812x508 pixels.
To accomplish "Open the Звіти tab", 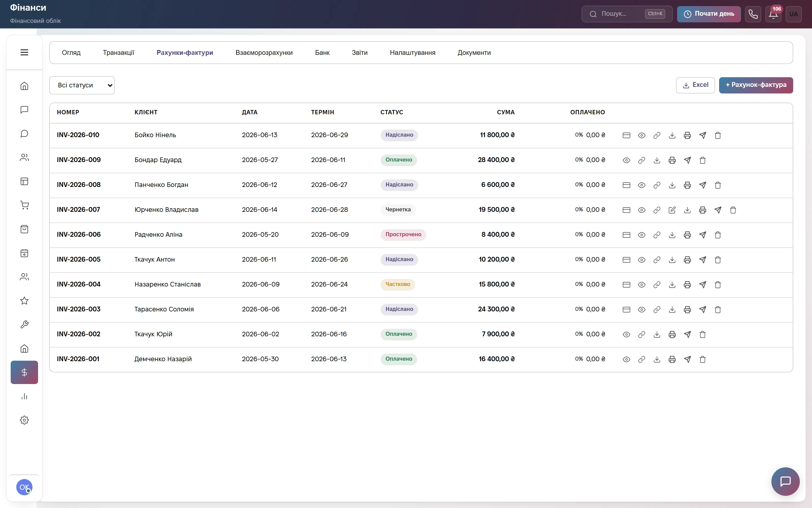I will 359,53.
